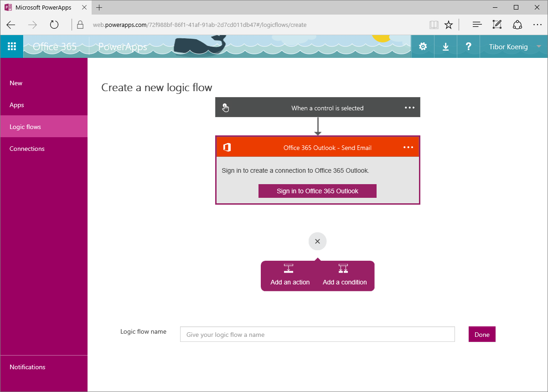548x392 pixels.
Task: Add an action to the flow
Action: (290, 276)
